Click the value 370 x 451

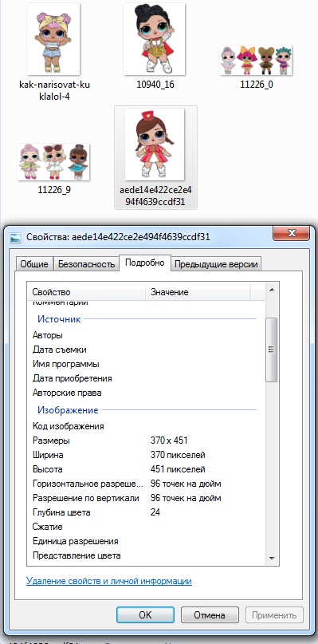(x=169, y=441)
